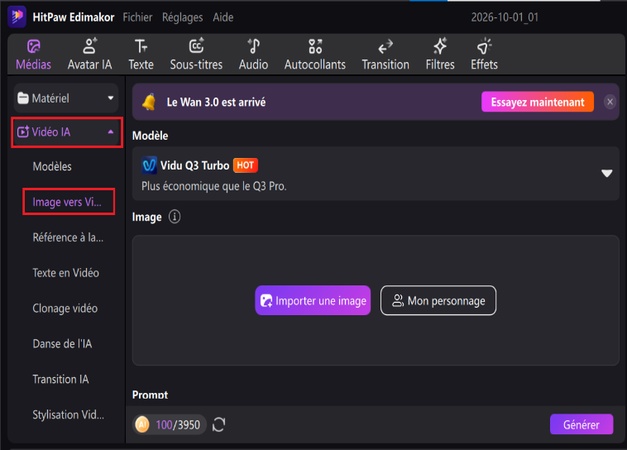Select Image vers Vi... in the sidebar
The height and width of the screenshot is (450, 627).
pyautogui.click(x=68, y=202)
